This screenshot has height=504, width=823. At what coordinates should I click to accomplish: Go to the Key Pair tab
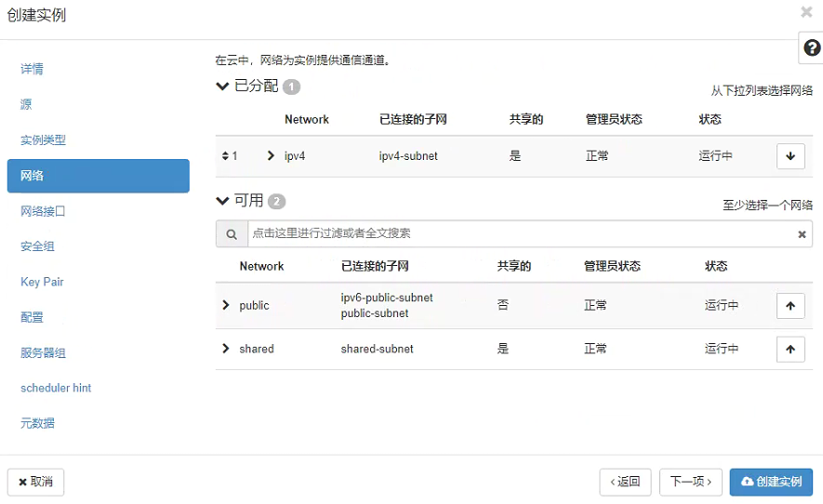42,282
